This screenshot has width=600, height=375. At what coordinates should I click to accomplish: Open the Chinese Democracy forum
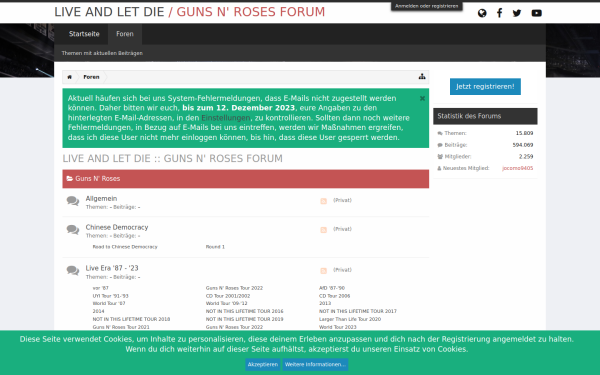coord(117,227)
